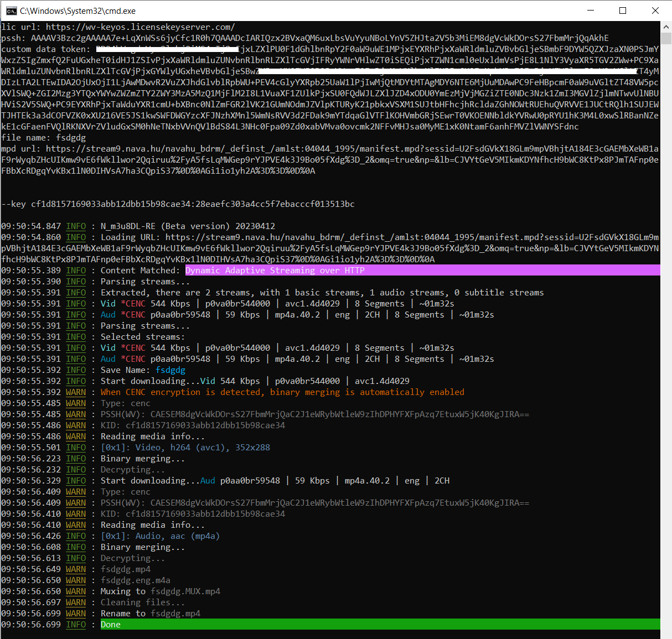Screen dimensions: 672x639
Task: Click magenta highlighted Dynamic Adaptive Streaming text
Action: pos(275,271)
